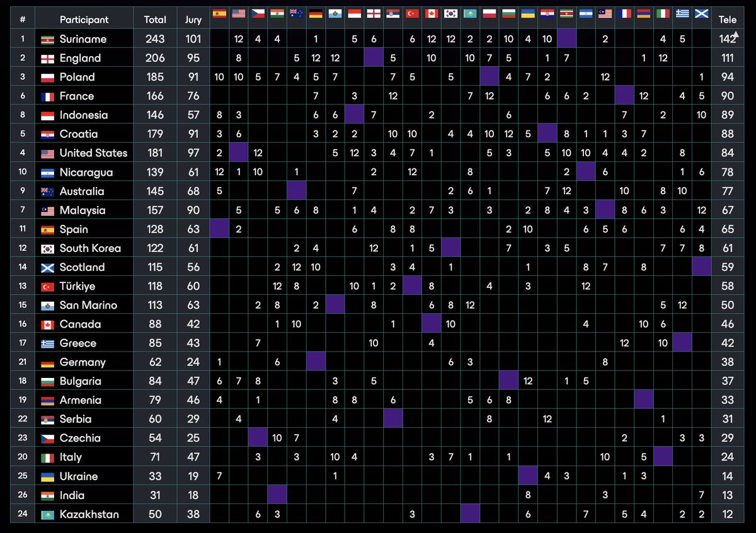This screenshot has width=756, height=533.
Task: Select the Indonesia flag column header
Action: pos(355,13)
